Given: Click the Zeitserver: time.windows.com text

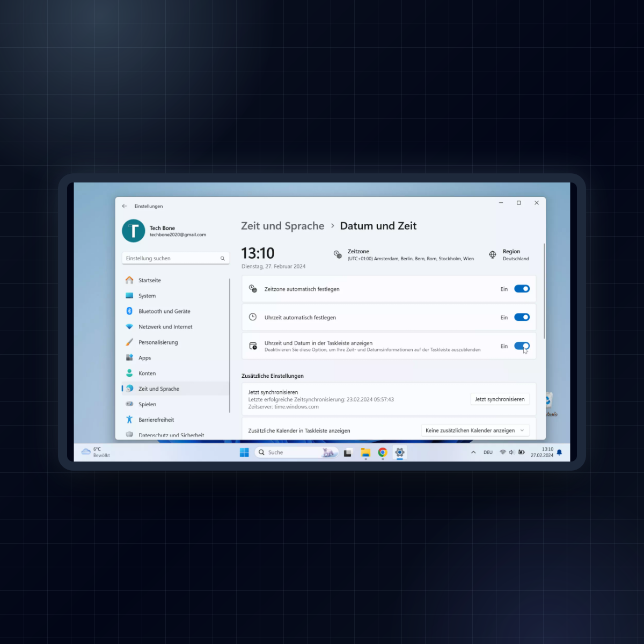Looking at the screenshot, I should coord(283,407).
